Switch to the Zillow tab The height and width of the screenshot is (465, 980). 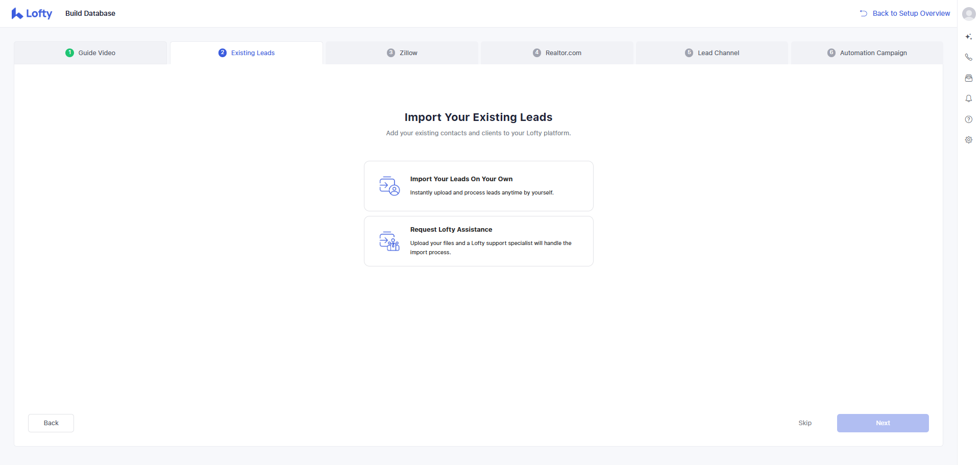click(402, 53)
